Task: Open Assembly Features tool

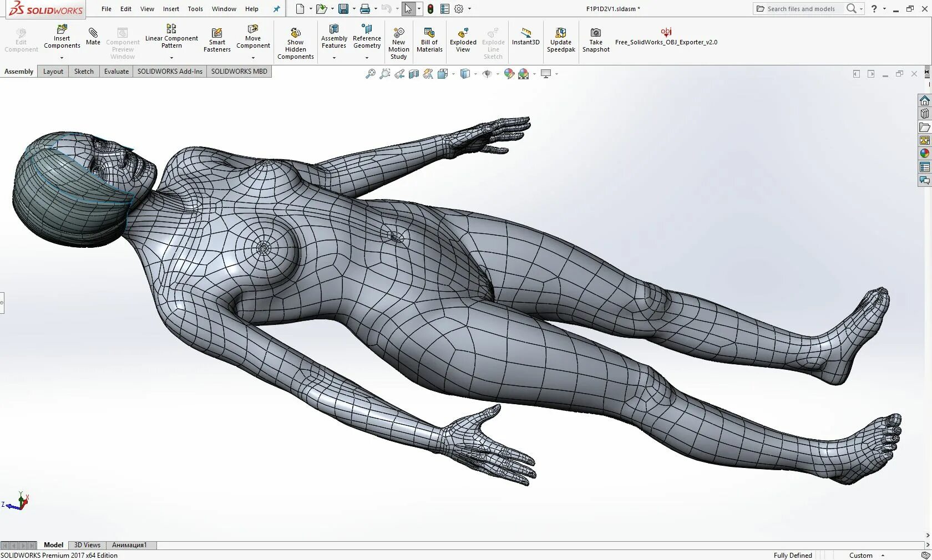Action: coord(334,37)
